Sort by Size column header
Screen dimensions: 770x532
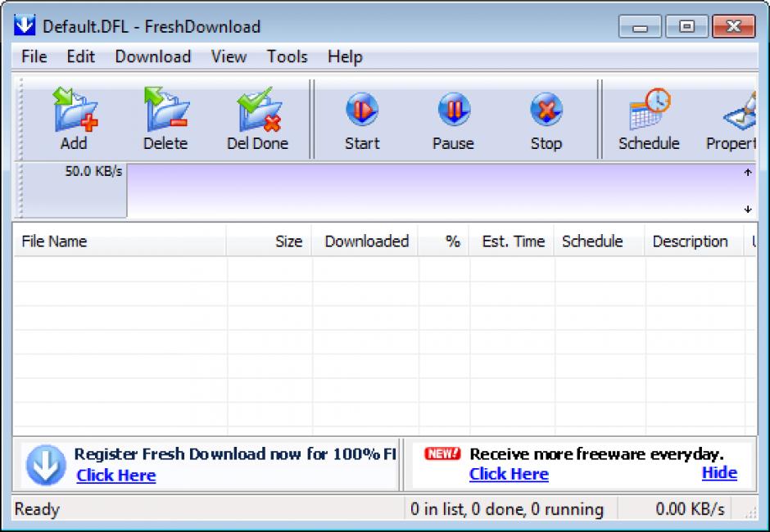coord(269,241)
